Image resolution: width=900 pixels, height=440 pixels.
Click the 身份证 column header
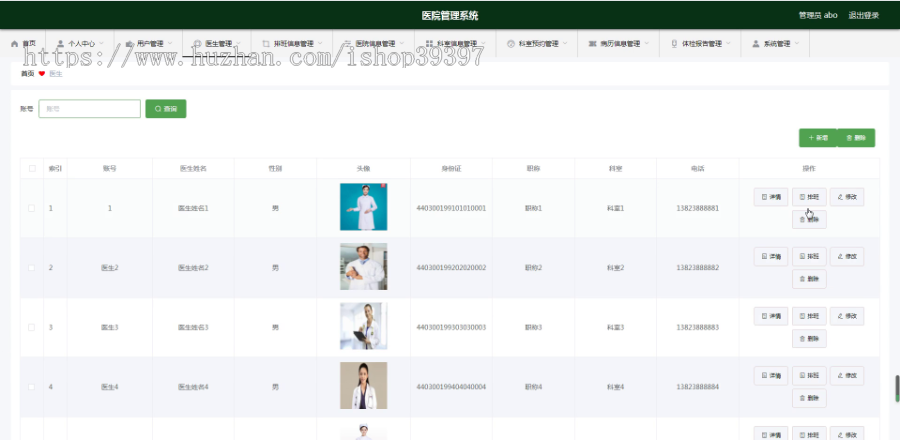click(451, 169)
